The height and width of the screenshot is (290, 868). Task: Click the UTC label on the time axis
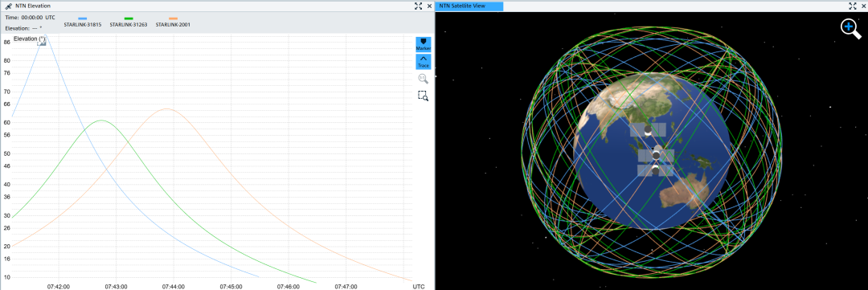pyautogui.click(x=419, y=287)
